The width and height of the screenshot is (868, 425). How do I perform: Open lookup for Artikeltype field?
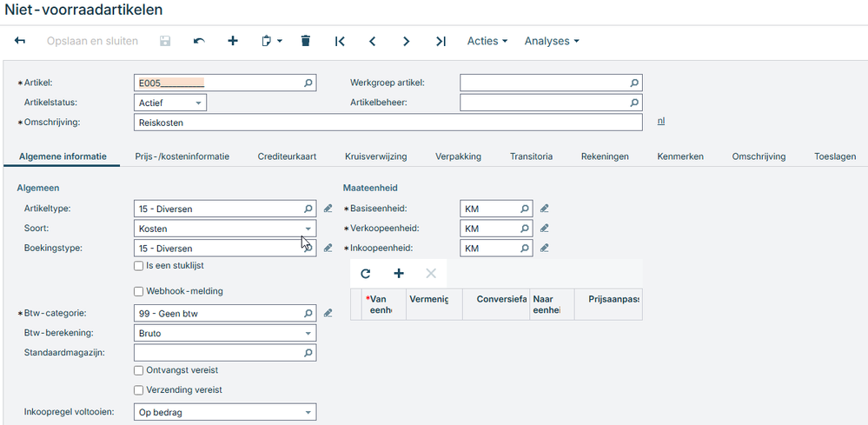(x=308, y=209)
